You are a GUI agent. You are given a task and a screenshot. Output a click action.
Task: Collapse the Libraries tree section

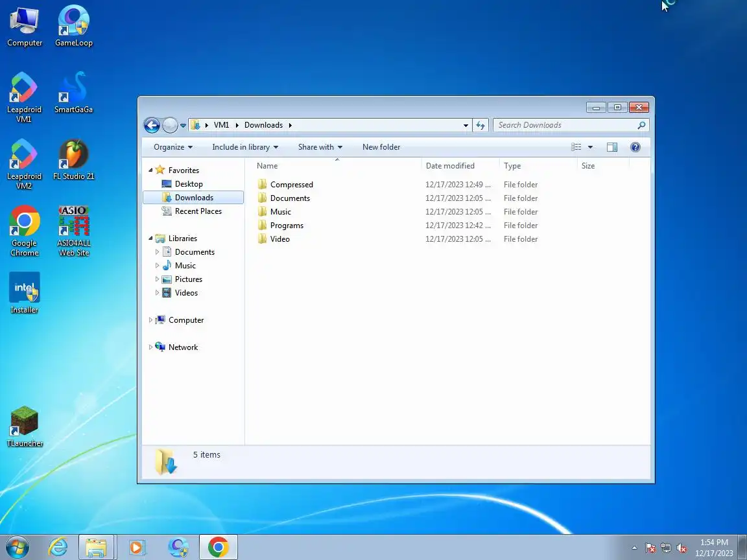[x=150, y=238]
